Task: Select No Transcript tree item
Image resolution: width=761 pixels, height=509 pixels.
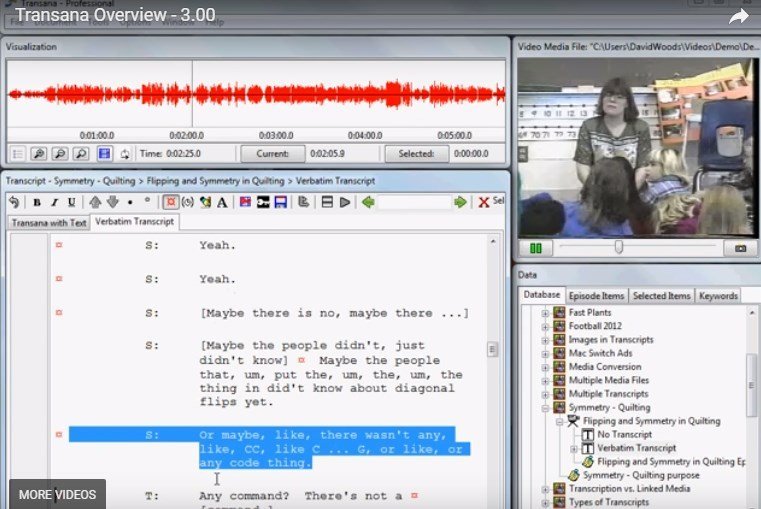Action: click(x=624, y=434)
